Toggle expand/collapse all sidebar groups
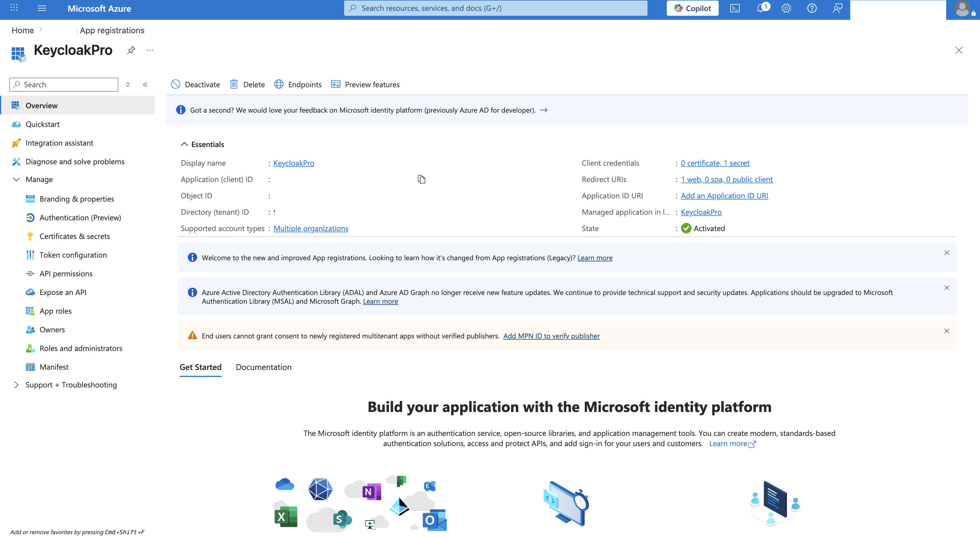 pos(128,85)
